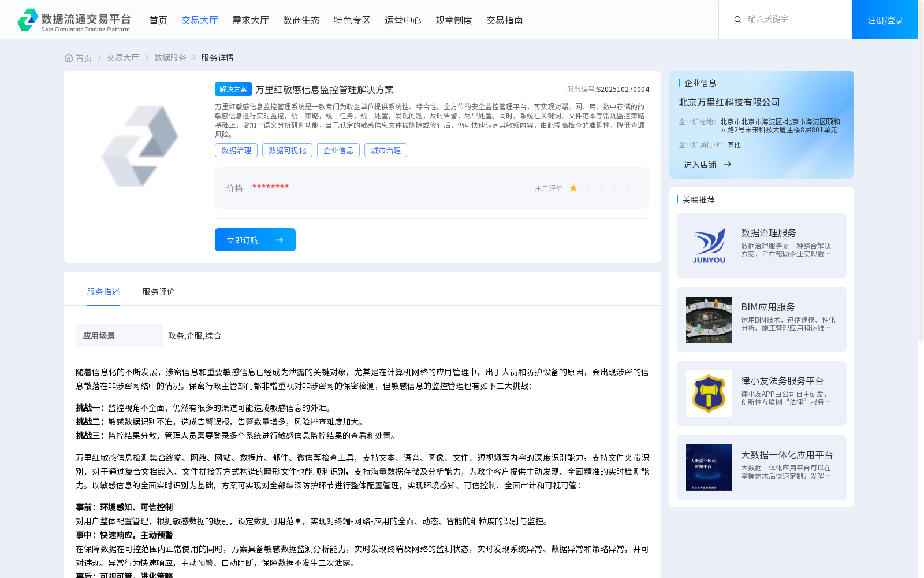
Task: Click 数据服务 breadcrumb link
Action: [170, 58]
